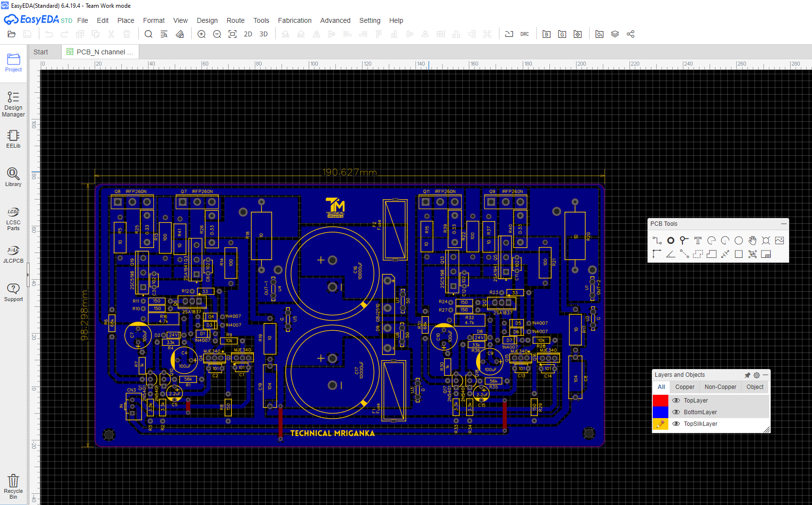
Task: Open the Place menu
Action: 126,20
